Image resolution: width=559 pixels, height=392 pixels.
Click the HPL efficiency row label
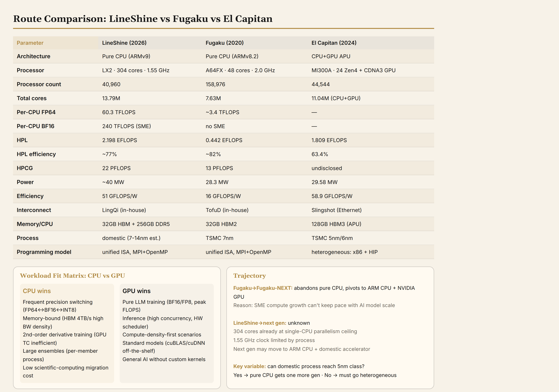pos(36,154)
